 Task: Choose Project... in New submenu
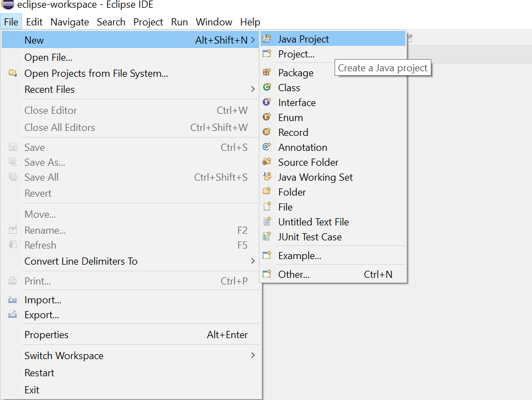(333, 54)
